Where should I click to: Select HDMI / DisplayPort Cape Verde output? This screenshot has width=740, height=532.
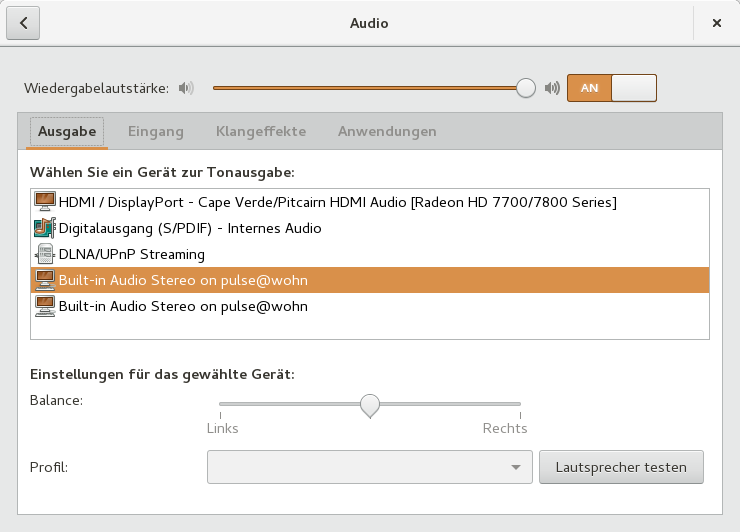click(370, 202)
